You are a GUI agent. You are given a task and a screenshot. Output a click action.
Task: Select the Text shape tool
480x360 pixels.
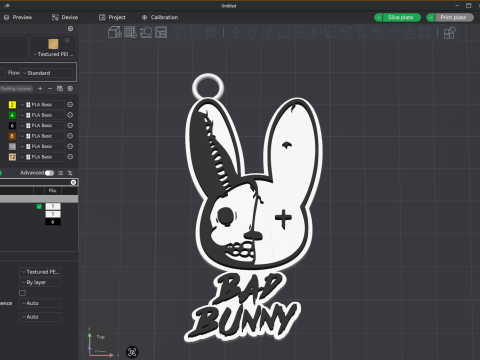coord(361,33)
